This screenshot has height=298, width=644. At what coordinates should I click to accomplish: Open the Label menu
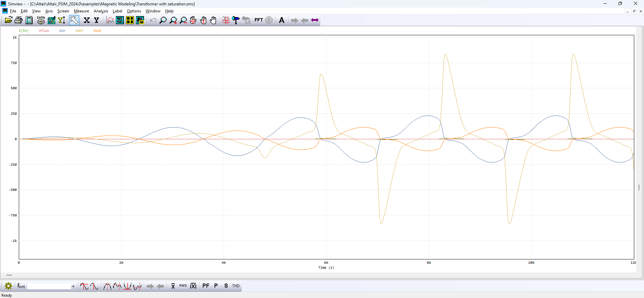pyautogui.click(x=118, y=11)
